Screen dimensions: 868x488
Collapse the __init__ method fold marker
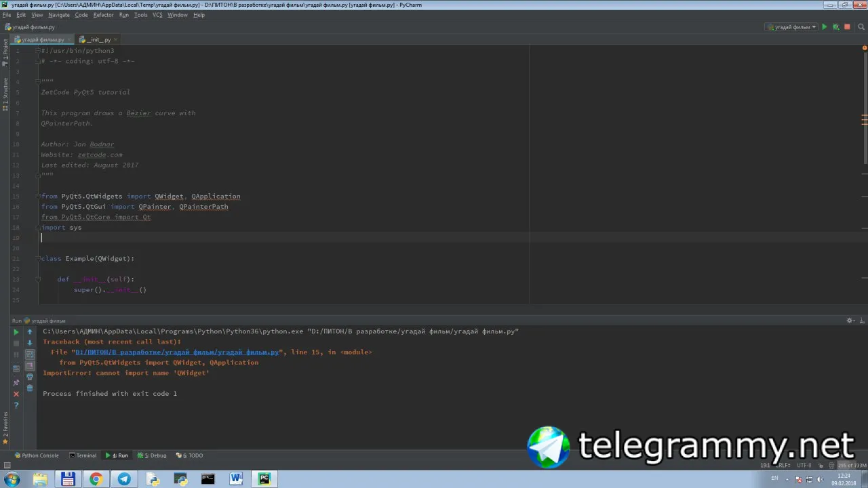pyautogui.click(x=39, y=279)
